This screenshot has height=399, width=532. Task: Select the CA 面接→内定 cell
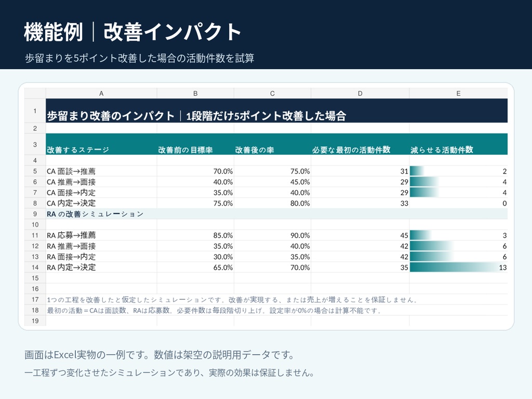(x=101, y=192)
